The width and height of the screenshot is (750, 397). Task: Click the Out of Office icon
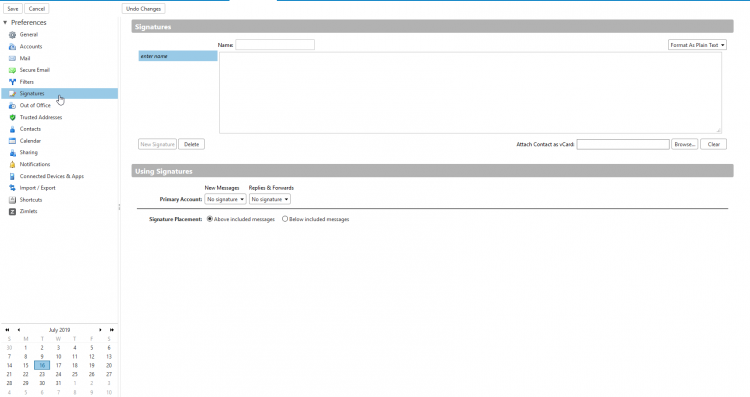point(12,105)
